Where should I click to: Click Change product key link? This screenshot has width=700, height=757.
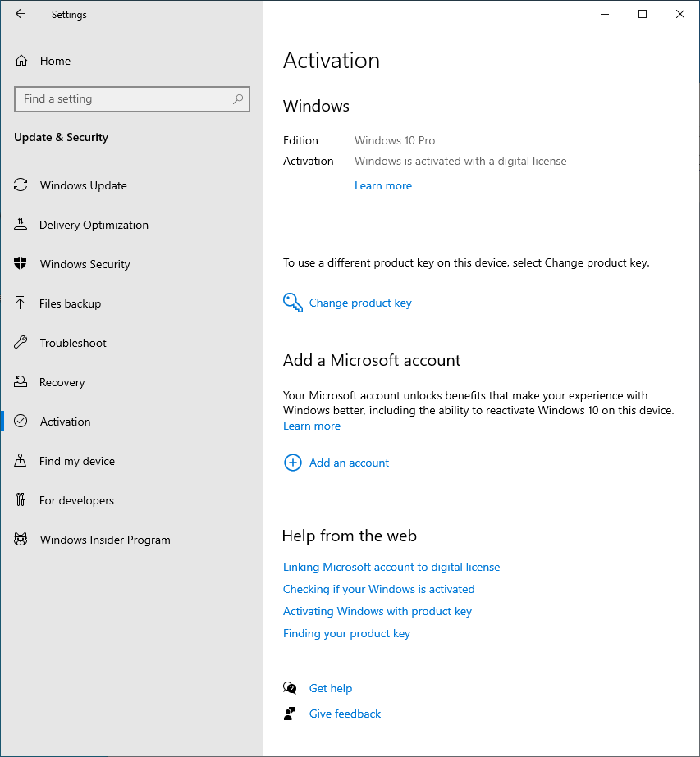(x=360, y=303)
